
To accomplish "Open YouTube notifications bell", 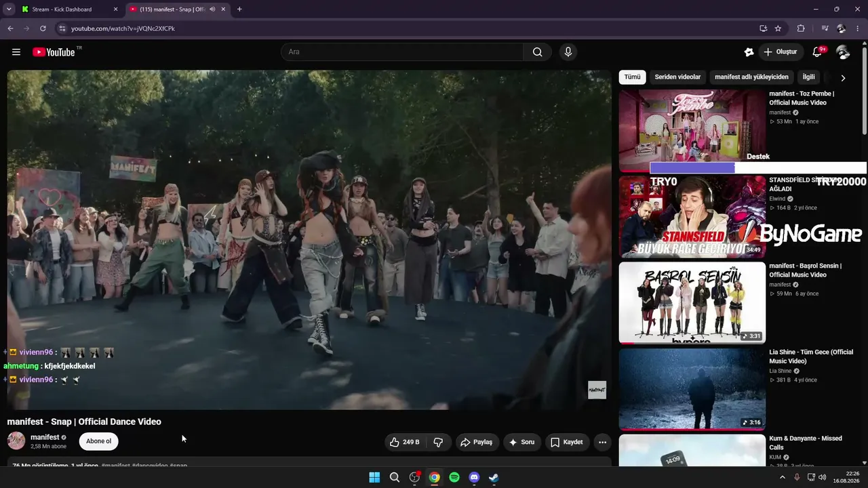I will 817,52.
